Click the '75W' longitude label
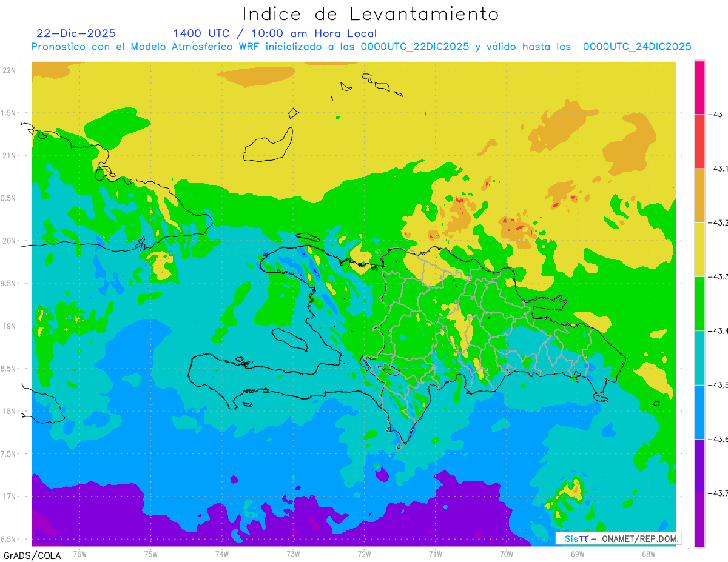728x562 pixels. [151, 554]
